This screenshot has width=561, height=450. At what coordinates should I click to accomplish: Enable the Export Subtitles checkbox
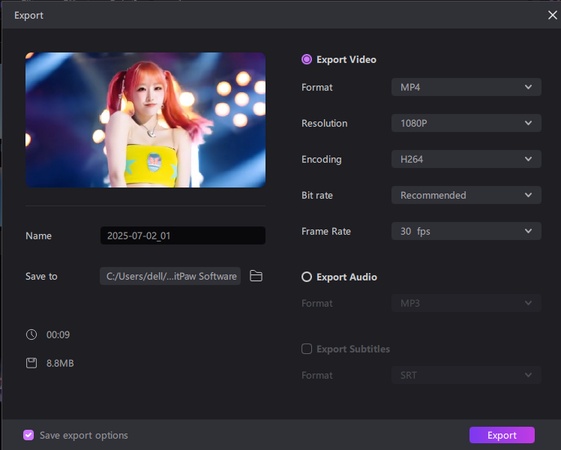(x=307, y=349)
